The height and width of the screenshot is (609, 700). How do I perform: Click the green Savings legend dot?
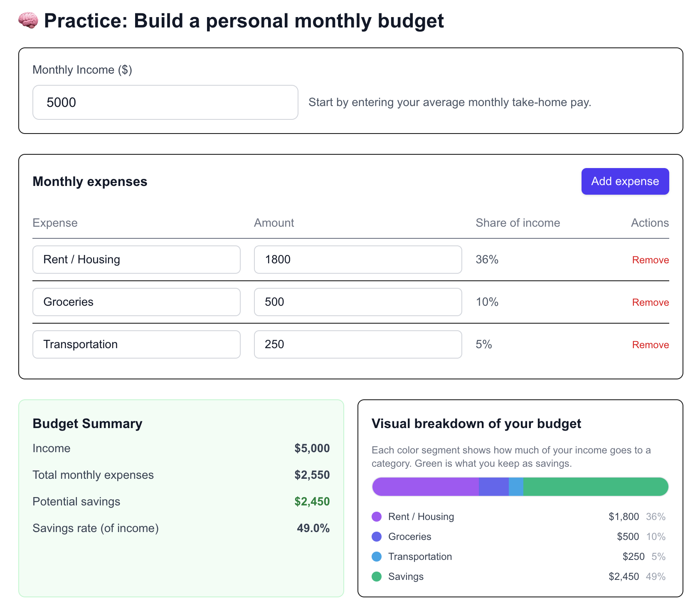[x=377, y=577]
